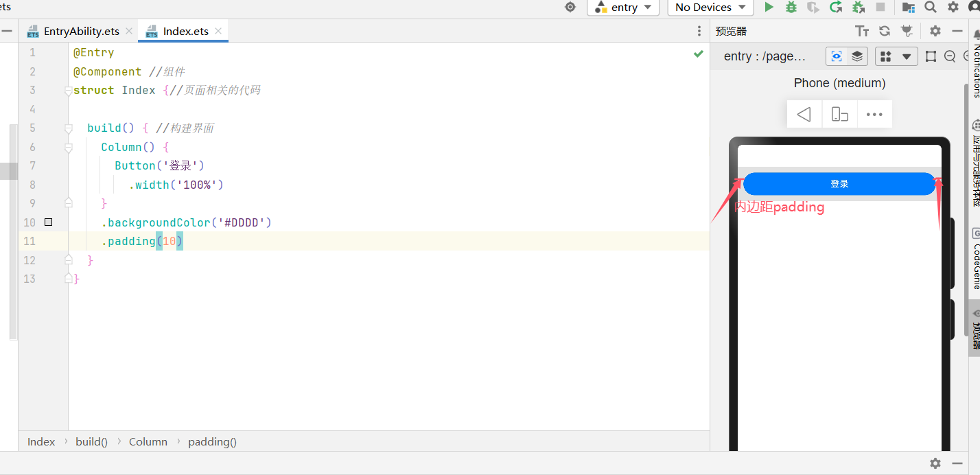This screenshot has height=475, width=980.
Task: Open the project structure folder icon
Action: (x=909, y=7)
